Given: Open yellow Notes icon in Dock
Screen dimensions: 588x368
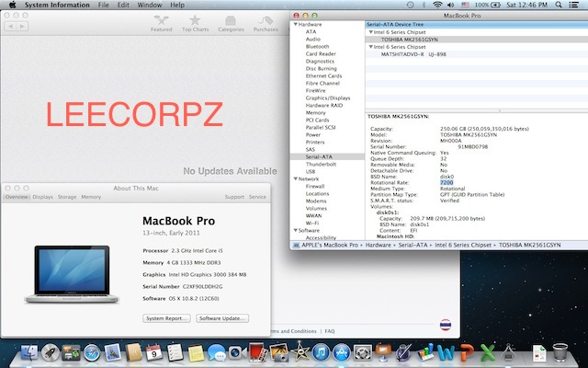Looking at the screenshot, I should click(x=196, y=353).
